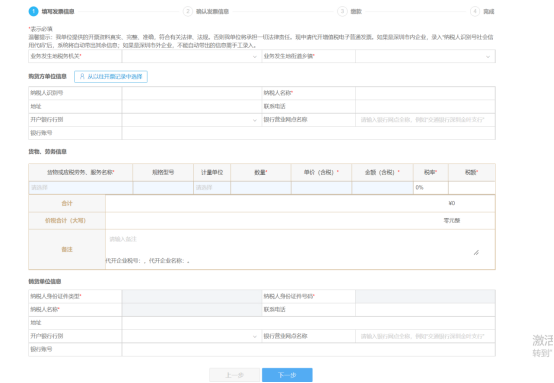554x383 pixels.
Task: Focus the buyer 银行营业网点名称 input
Action: (x=425, y=120)
